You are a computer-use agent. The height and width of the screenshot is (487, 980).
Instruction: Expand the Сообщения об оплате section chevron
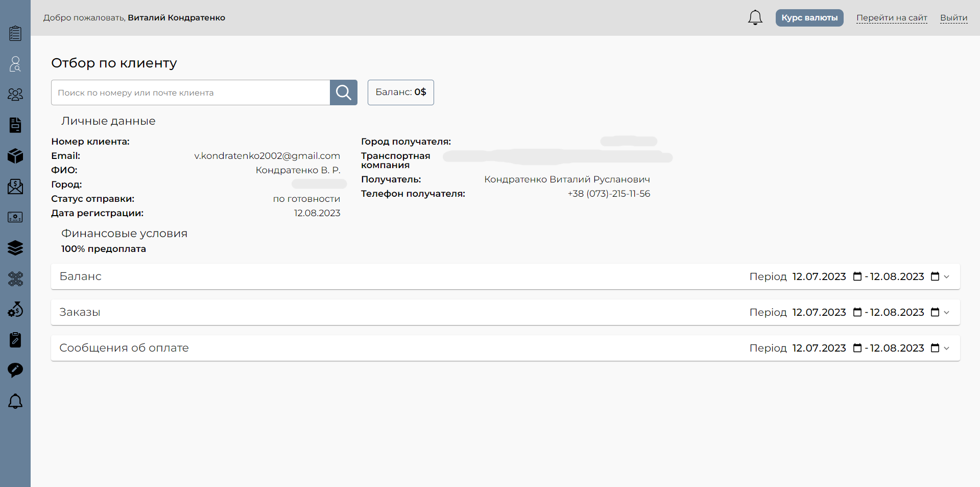pos(947,349)
